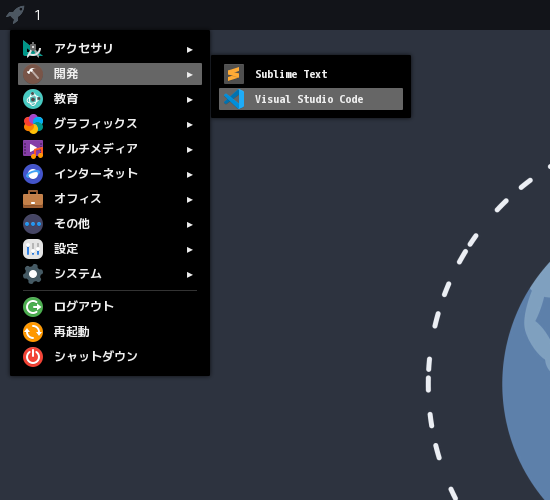The image size is (550, 500).
Task: Open the マルチメディア menu label
Action: click(95, 149)
